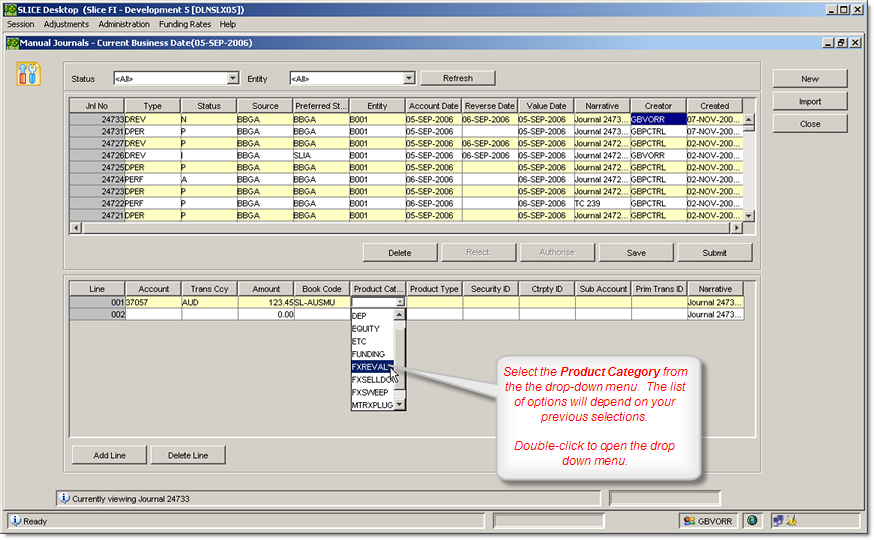This screenshot has height=540, width=874.
Task: Open the Entity filter dropdown
Action: pyautogui.click(x=409, y=78)
